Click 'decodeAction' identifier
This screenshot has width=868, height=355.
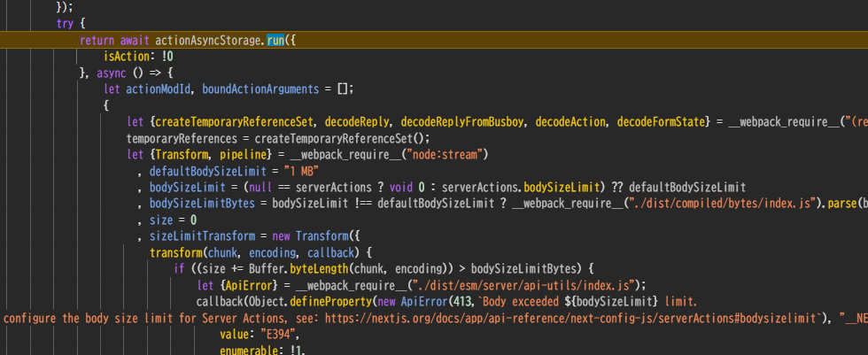click(x=570, y=121)
